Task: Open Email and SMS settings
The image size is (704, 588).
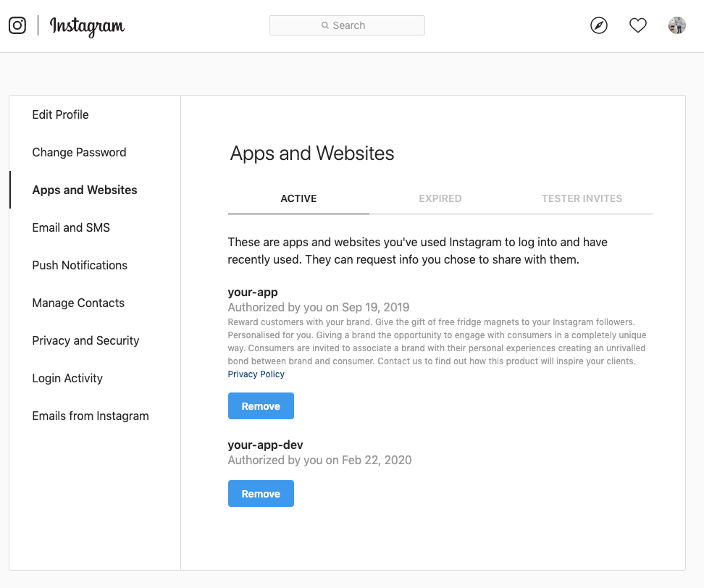Action: [x=71, y=227]
